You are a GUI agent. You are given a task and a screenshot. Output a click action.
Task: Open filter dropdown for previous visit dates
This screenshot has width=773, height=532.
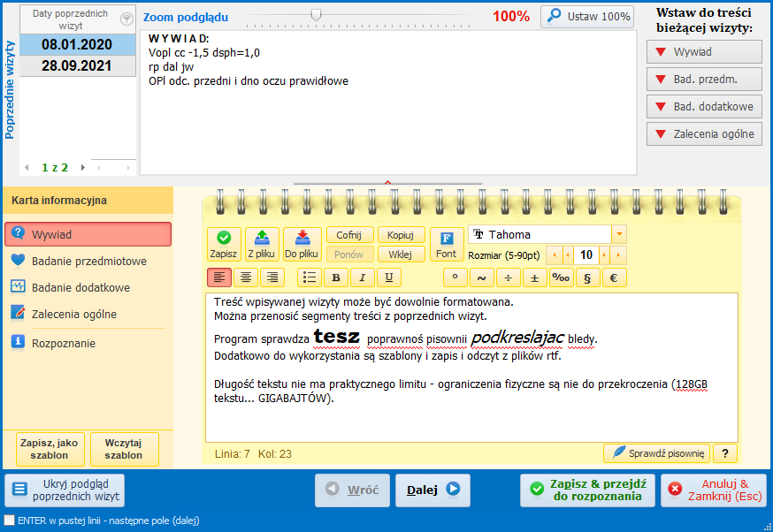(126, 19)
